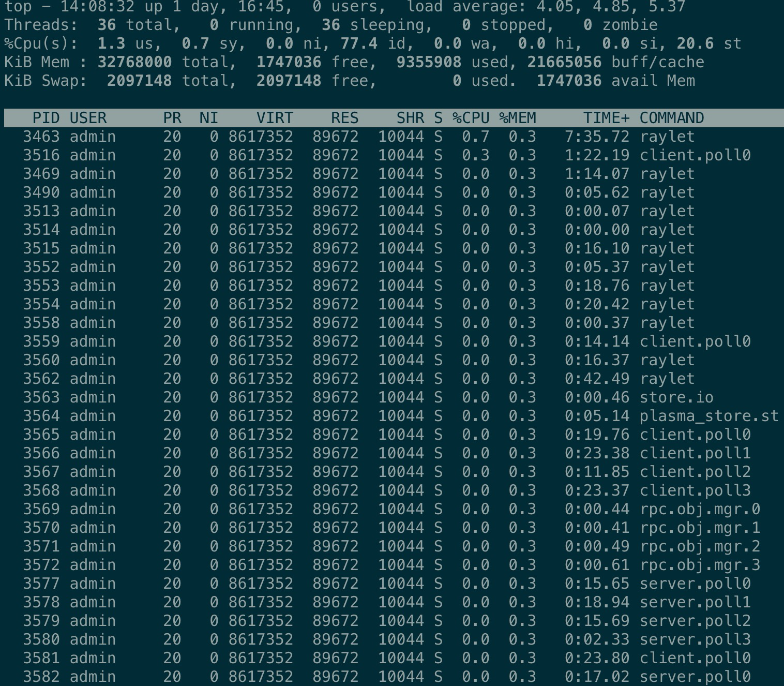784x686 pixels.
Task: Click the 1747036 avail Mem value
Action: click(x=569, y=81)
